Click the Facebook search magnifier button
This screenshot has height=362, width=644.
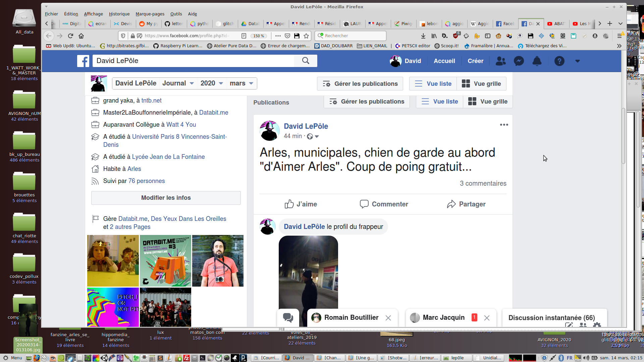(x=306, y=61)
